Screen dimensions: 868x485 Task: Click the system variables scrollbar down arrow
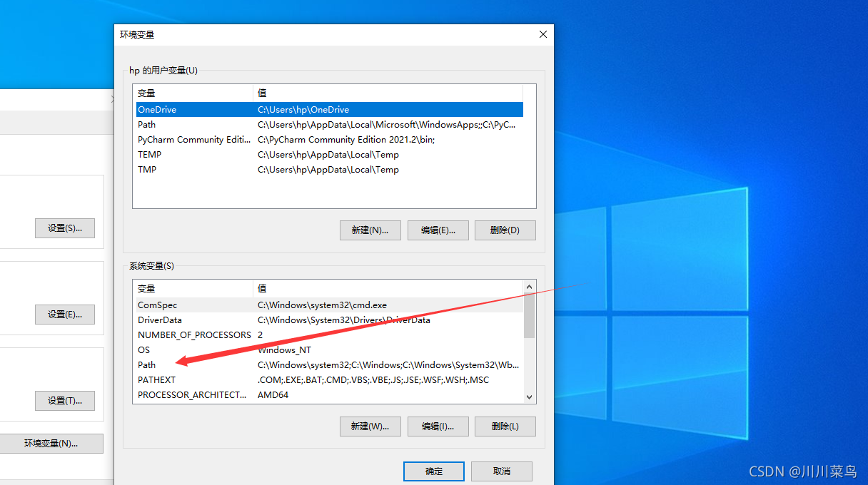[529, 397]
